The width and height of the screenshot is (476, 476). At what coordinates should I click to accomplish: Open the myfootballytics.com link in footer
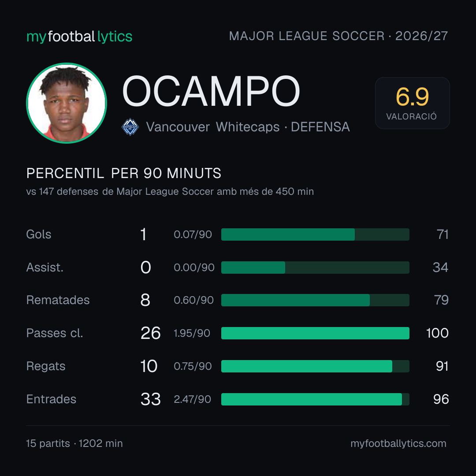[x=398, y=443]
